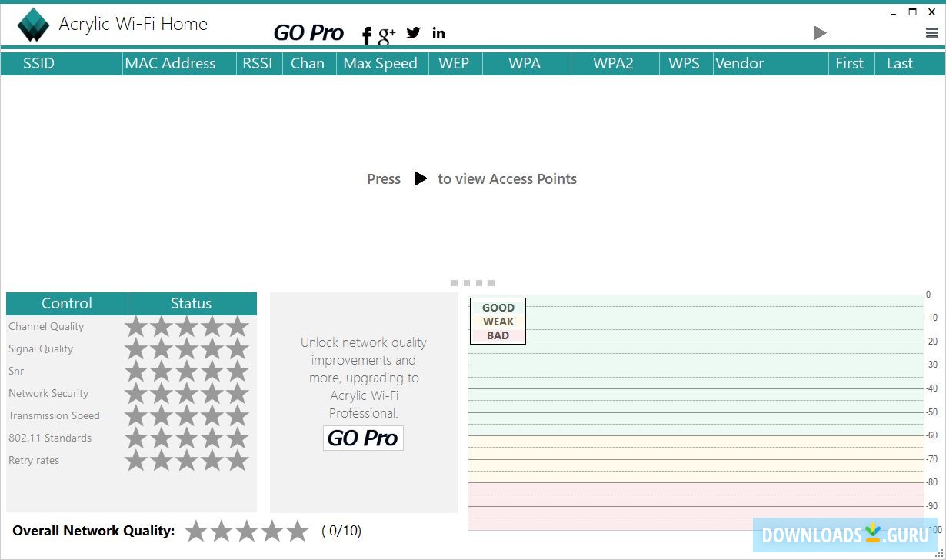Click the middle star of Snr row

(x=187, y=371)
